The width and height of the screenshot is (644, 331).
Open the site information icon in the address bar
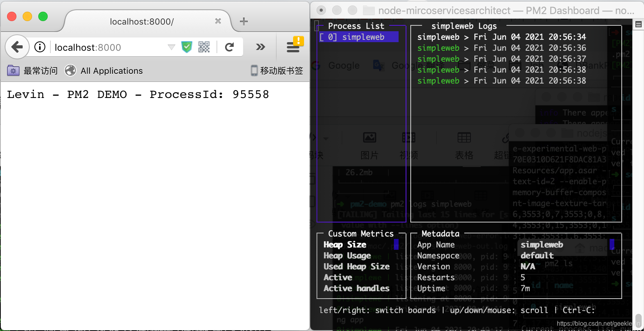pos(39,47)
